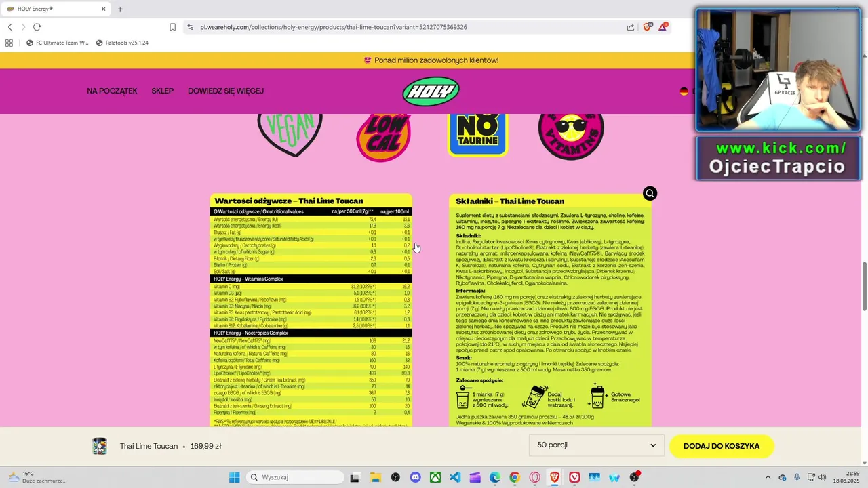This screenshot has height=488, width=868.
Task: Open Vivaldi browser from taskbar
Action: tap(574, 477)
